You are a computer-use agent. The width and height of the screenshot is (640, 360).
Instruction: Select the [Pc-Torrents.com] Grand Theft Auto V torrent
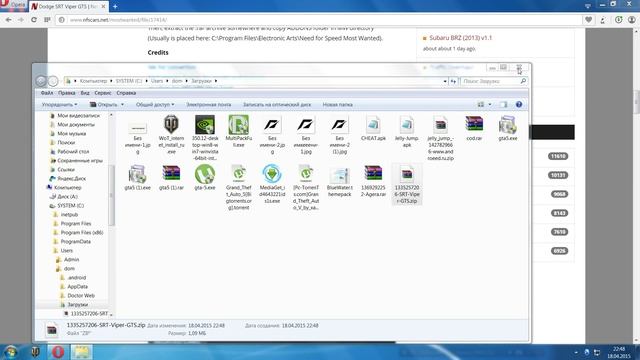[x=306, y=174]
